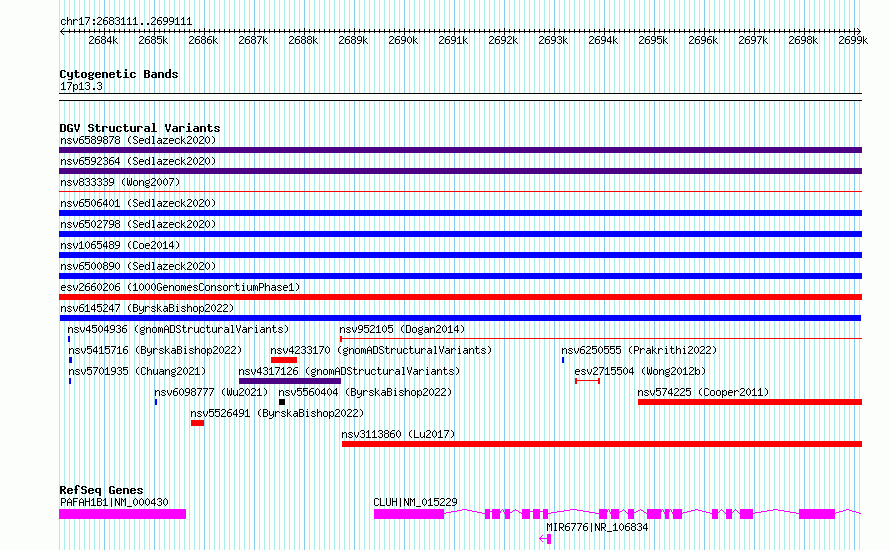
Task: Click the 2684k ruler tick label
Action: pos(103,40)
